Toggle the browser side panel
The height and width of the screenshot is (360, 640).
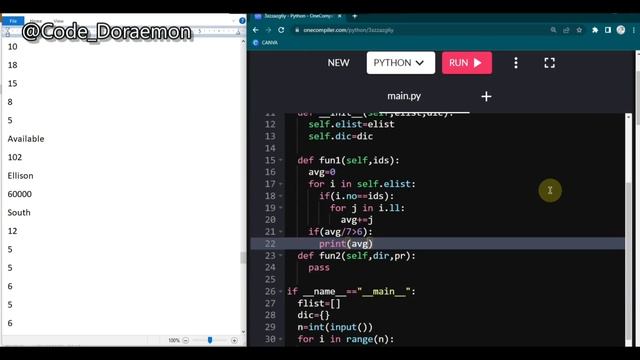(x=608, y=30)
